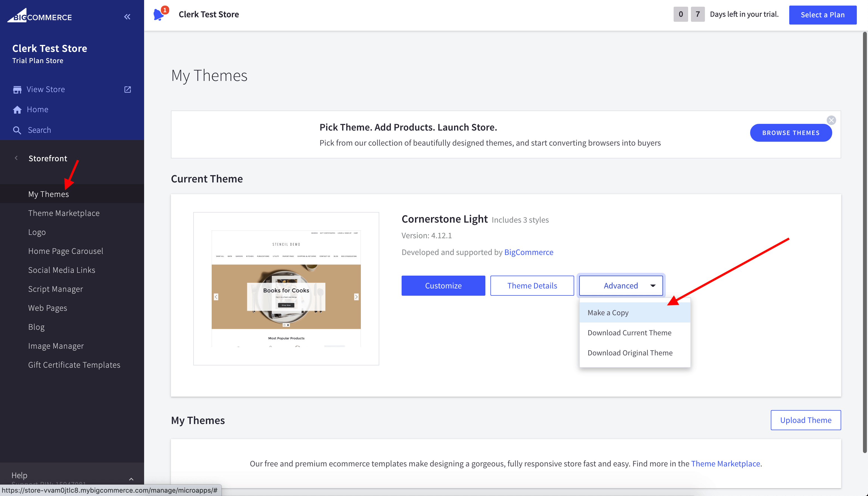
Task: Dismiss the Pick Theme banner
Action: [x=831, y=120]
